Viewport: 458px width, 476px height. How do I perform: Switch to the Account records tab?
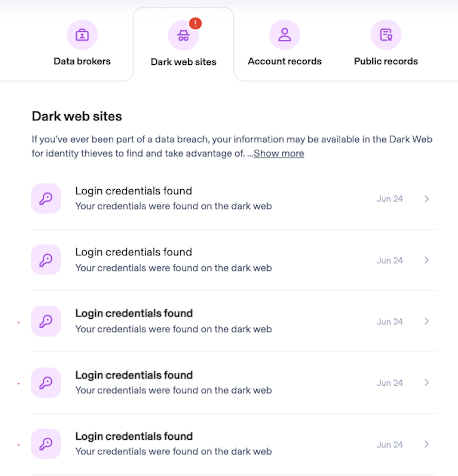pos(285,61)
